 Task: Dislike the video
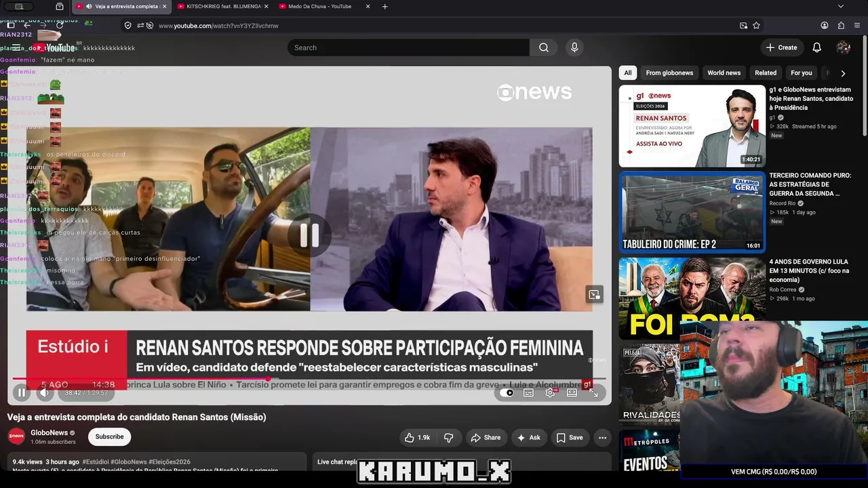click(x=448, y=437)
